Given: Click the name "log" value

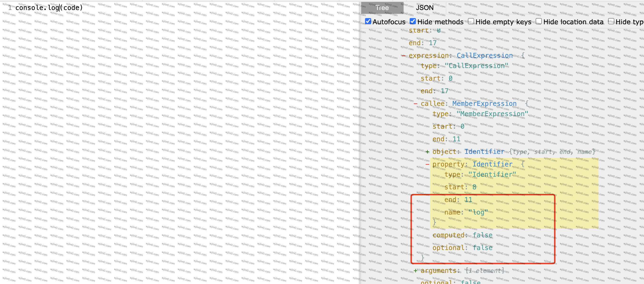Looking at the screenshot, I should click(478, 212).
